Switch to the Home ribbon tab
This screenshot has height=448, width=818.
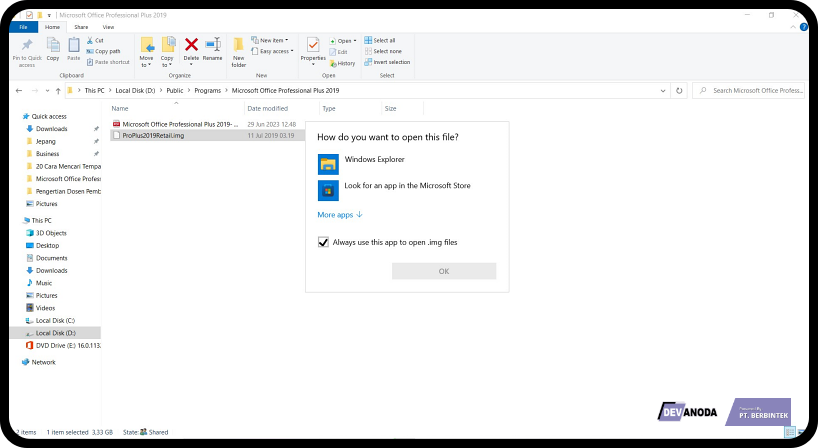tap(52, 27)
